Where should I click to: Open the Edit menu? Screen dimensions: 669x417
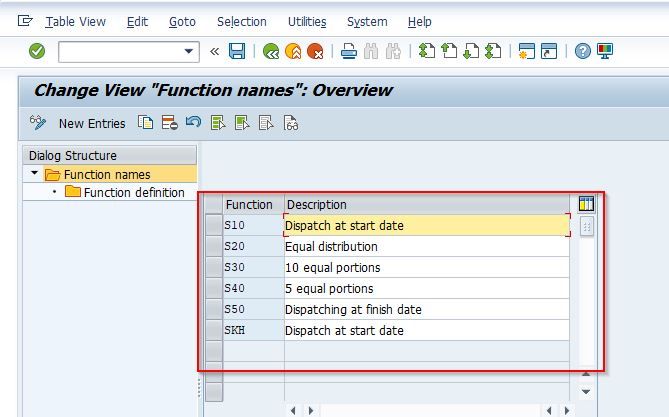click(x=137, y=22)
